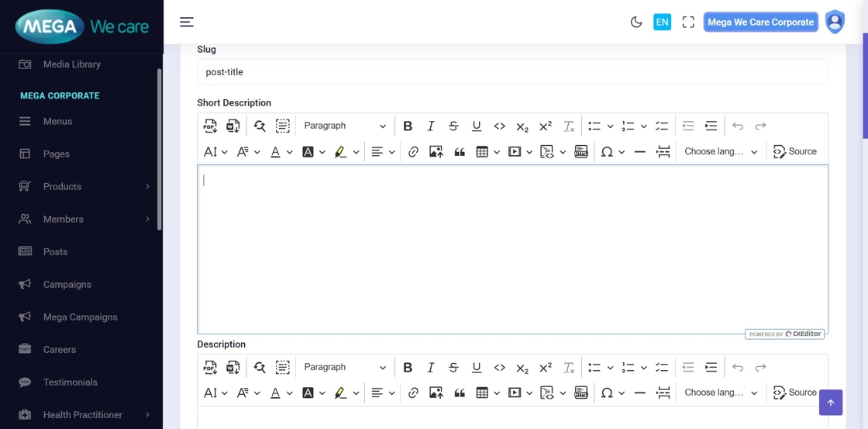The image size is (868, 429).
Task: Insert a link in Short Description editor
Action: pyautogui.click(x=413, y=152)
